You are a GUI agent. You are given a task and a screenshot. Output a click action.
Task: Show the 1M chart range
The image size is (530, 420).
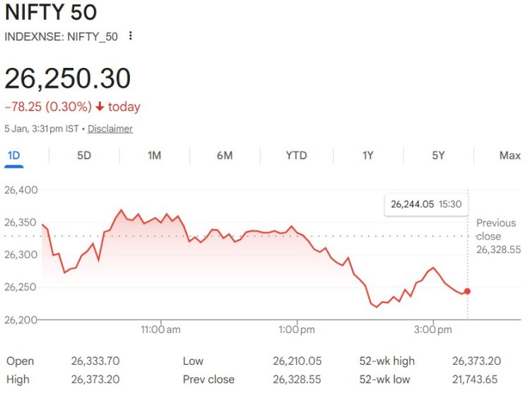click(155, 156)
